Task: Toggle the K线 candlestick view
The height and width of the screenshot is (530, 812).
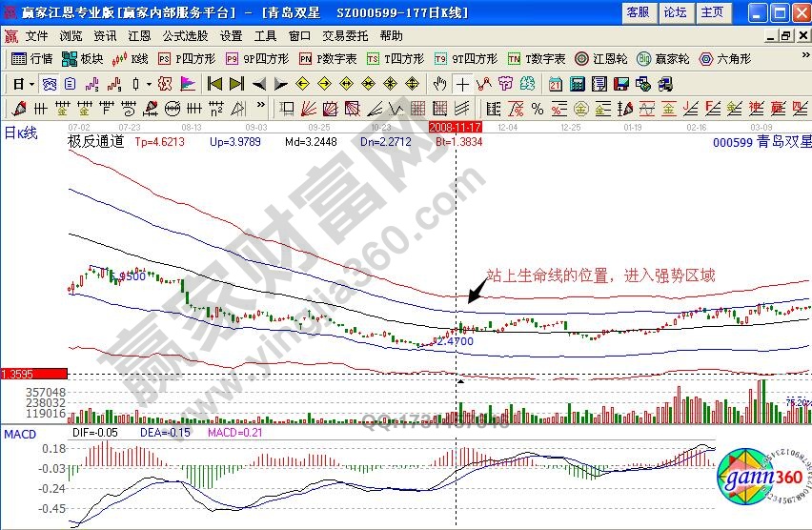Action: pyautogui.click(x=130, y=58)
